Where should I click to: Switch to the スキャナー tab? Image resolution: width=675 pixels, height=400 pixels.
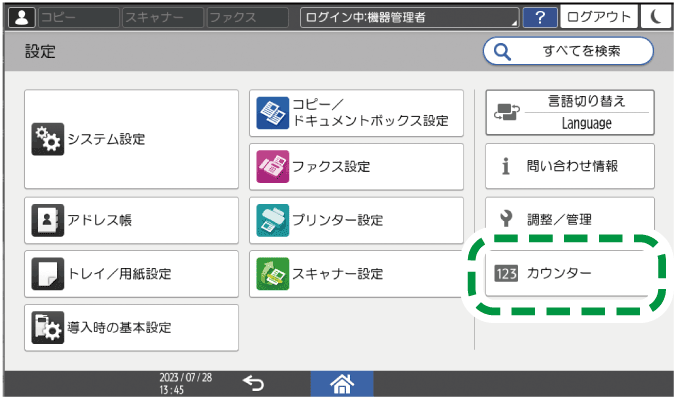pyautogui.click(x=163, y=17)
